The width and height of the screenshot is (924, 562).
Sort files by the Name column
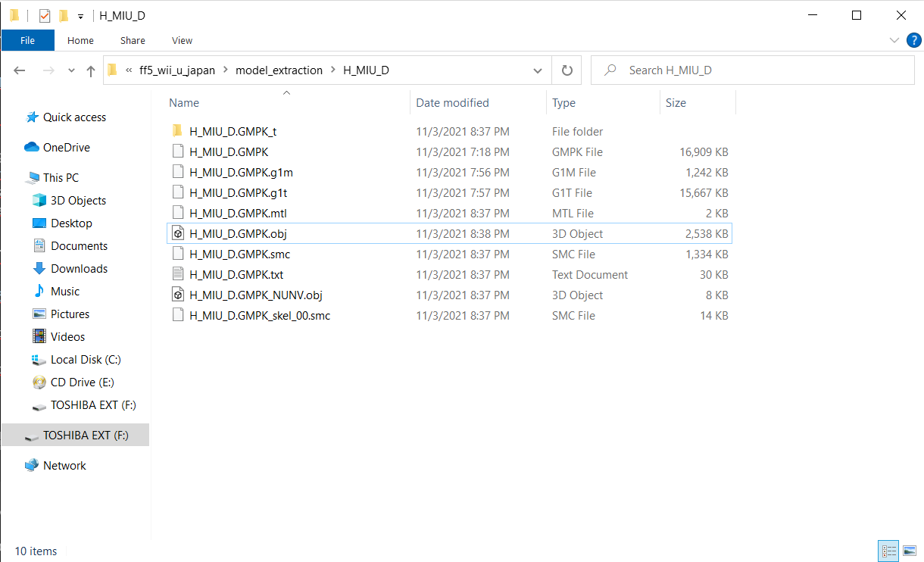184,103
